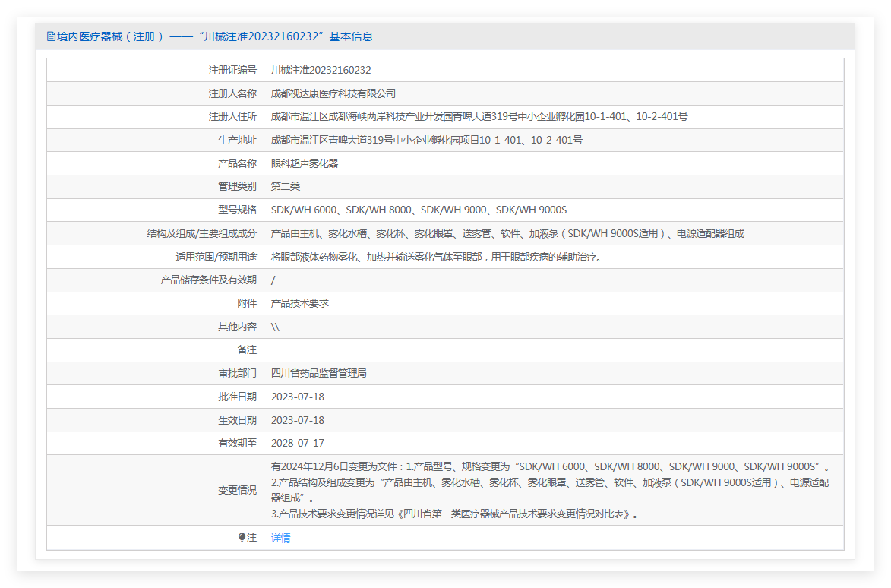Screen dimensions: 891x588
Task: Click the 产品储存条件及有效期 row label
Action: click(x=208, y=280)
